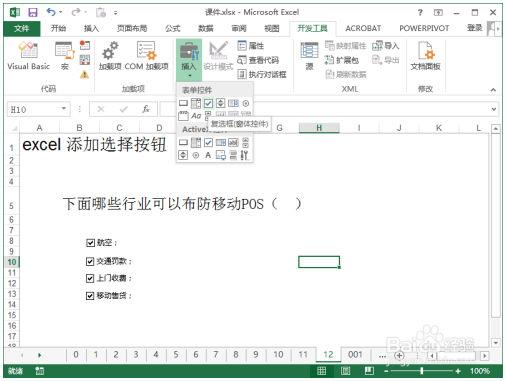Click the Save icon in the quick access toolbar
Image resolution: width=506 pixels, height=381 pixels.
(x=33, y=13)
